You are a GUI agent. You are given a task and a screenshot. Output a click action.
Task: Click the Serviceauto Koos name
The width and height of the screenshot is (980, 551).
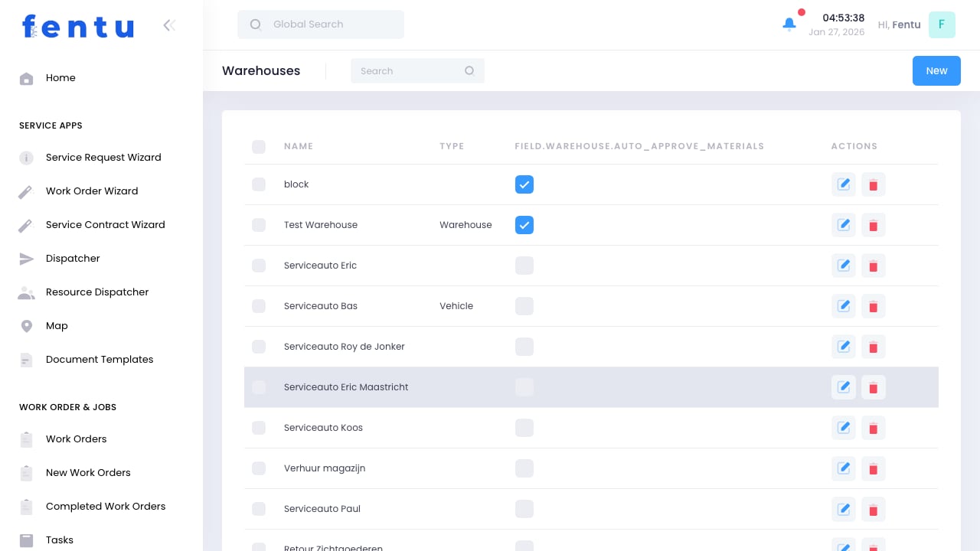coord(323,428)
